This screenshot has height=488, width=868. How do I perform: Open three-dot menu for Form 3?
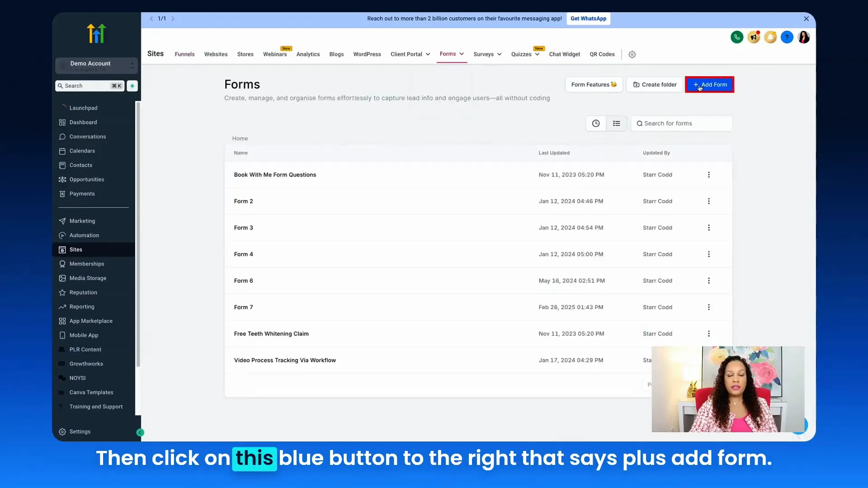point(709,228)
